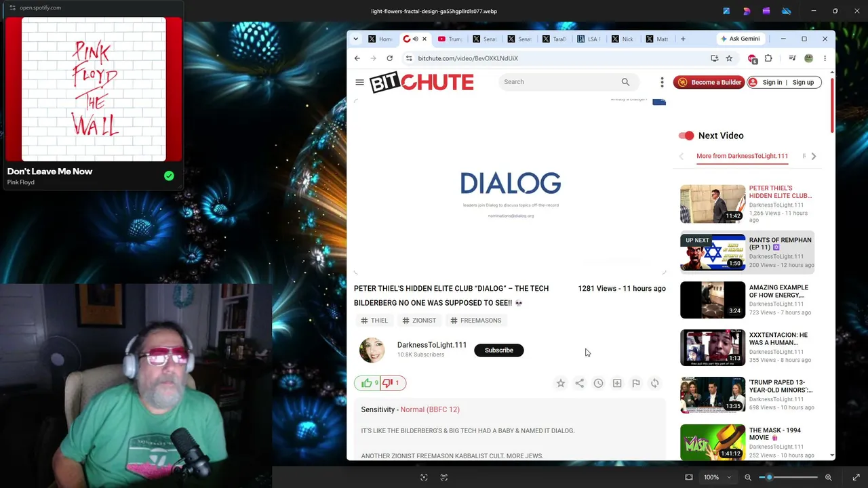Go to BitChute home via logo
Screen dimensions: 868x488
coord(422,82)
